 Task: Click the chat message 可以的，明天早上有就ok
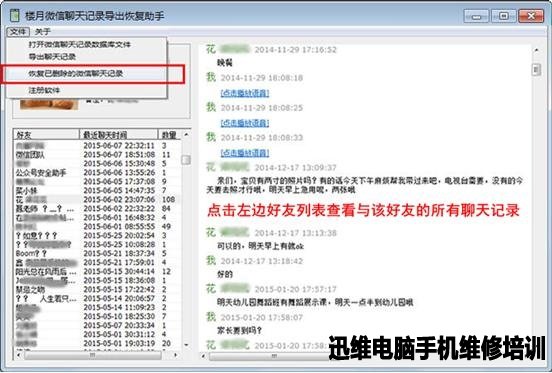(260, 246)
